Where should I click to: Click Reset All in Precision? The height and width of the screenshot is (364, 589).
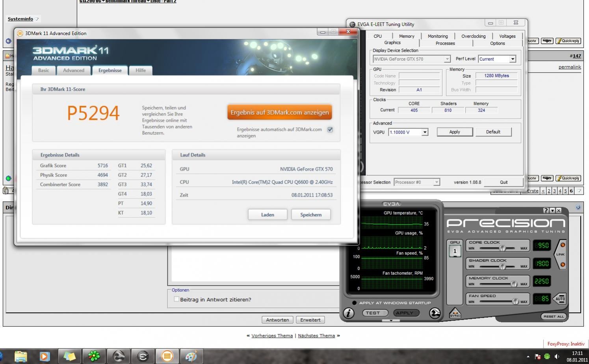(x=554, y=316)
